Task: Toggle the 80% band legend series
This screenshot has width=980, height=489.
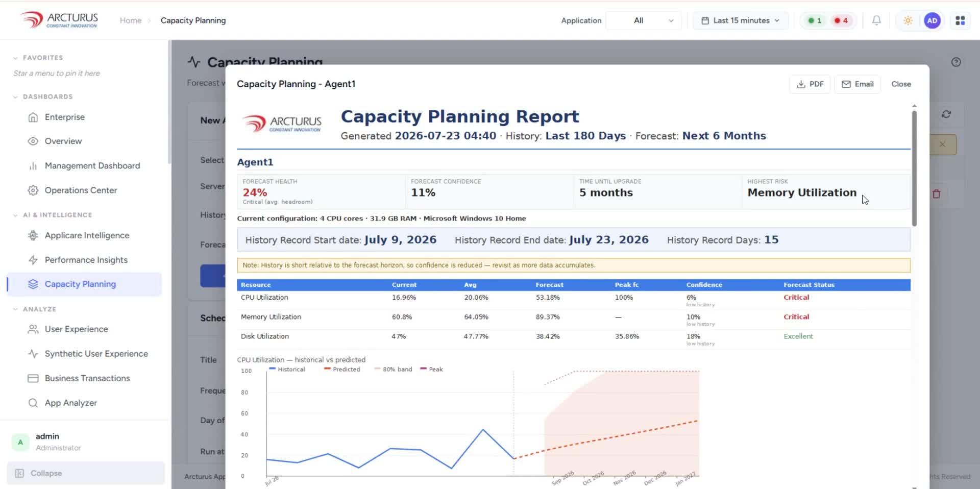Action: pos(393,369)
